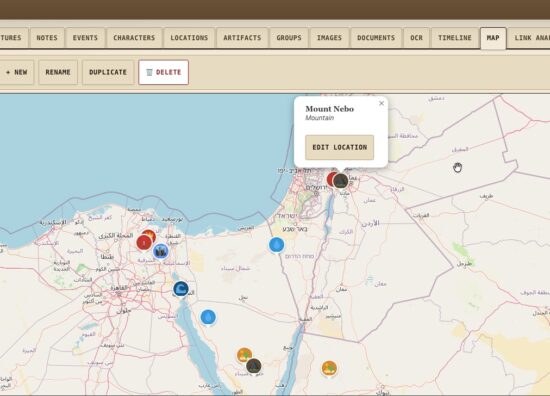Select the blue city marker in the delta
The image size is (550, 396).
(x=161, y=251)
